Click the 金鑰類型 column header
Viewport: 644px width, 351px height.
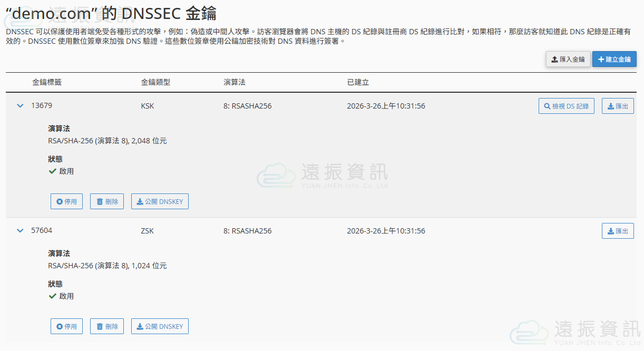(155, 82)
